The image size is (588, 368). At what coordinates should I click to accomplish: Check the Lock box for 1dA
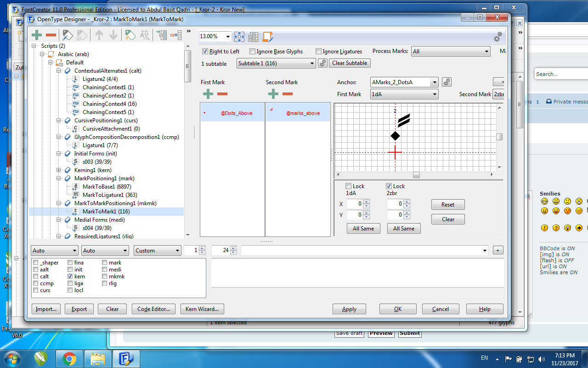point(348,186)
